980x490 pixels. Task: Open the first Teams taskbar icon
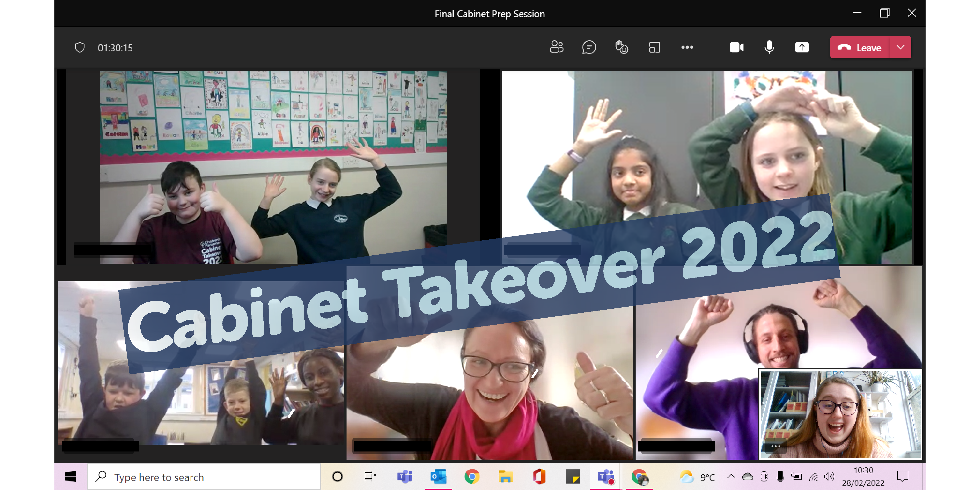coord(405,477)
